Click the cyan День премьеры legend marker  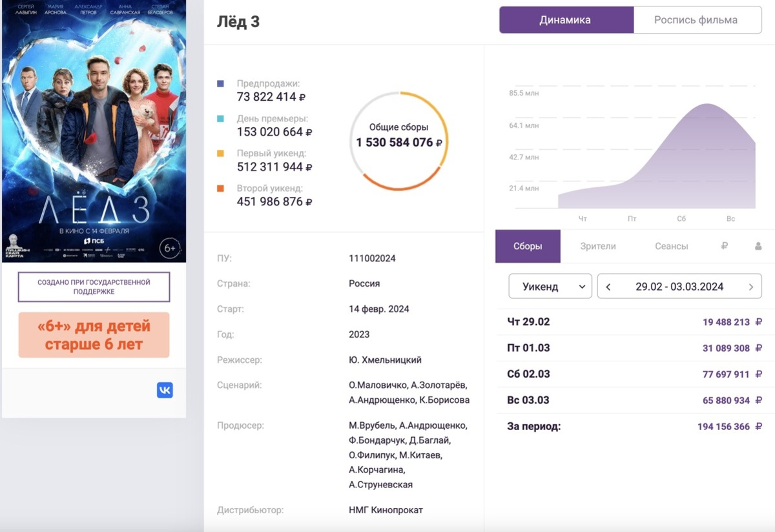click(221, 119)
